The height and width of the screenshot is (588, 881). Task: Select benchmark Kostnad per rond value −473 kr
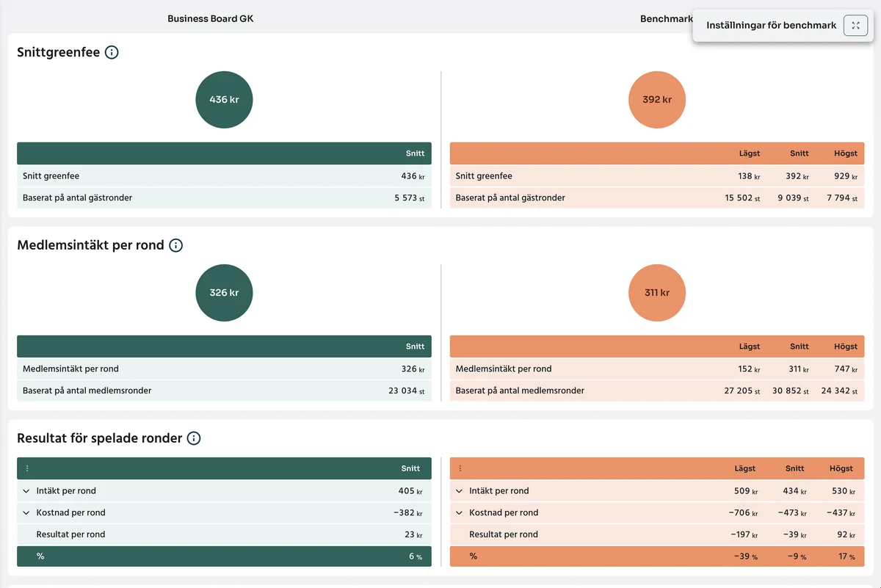point(792,513)
